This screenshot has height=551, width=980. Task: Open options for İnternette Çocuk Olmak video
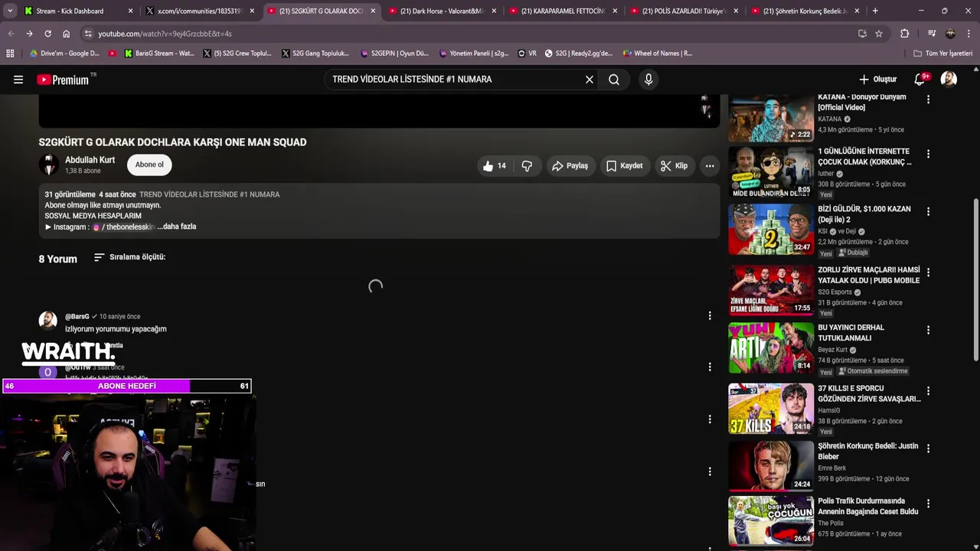[x=928, y=154]
